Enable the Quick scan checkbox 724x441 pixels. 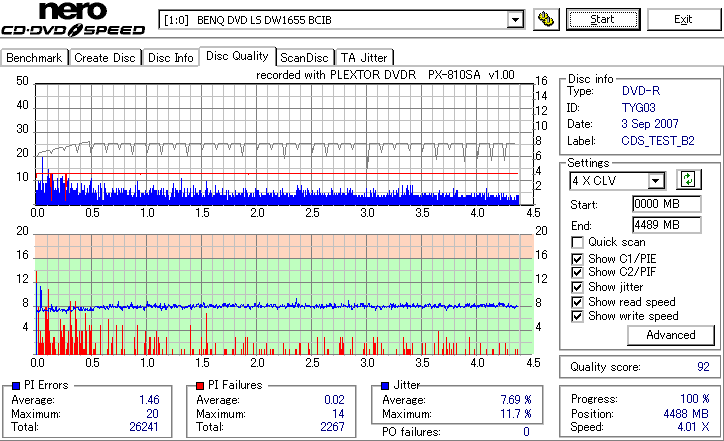click(x=577, y=242)
